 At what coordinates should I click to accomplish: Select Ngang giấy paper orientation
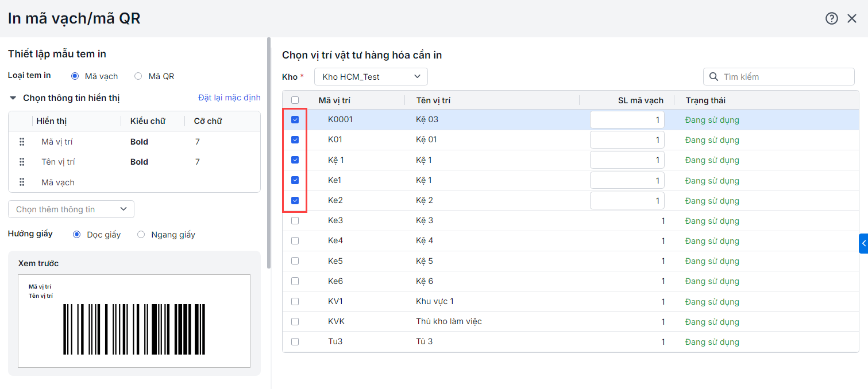click(x=141, y=234)
